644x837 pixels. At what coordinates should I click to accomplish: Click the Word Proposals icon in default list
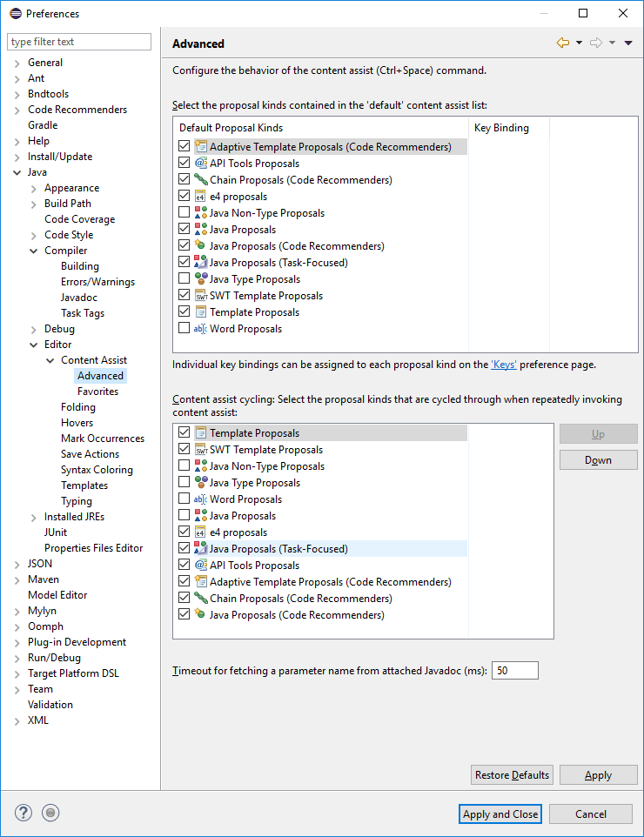pyautogui.click(x=200, y=328)
